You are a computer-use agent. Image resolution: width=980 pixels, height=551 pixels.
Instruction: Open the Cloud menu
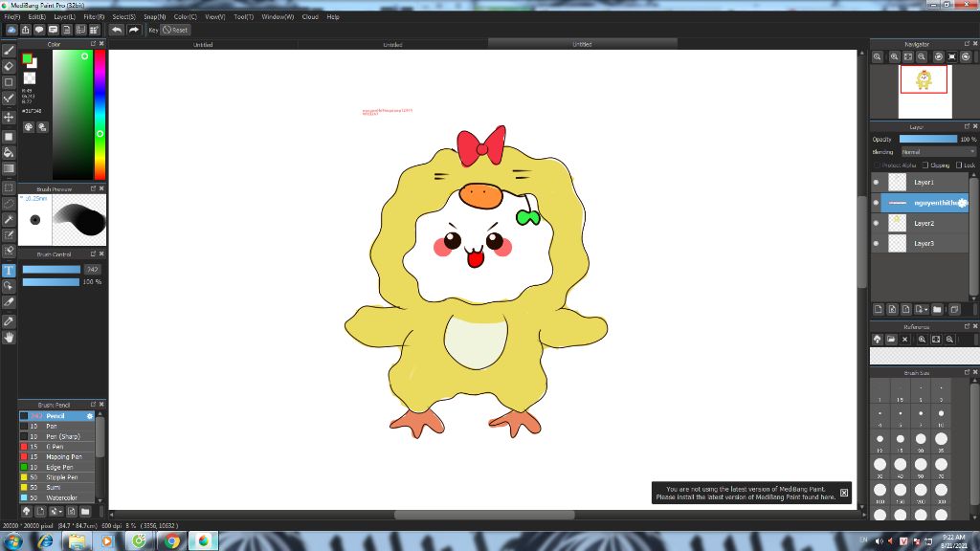pyautogui.click(x=310, y=17)
